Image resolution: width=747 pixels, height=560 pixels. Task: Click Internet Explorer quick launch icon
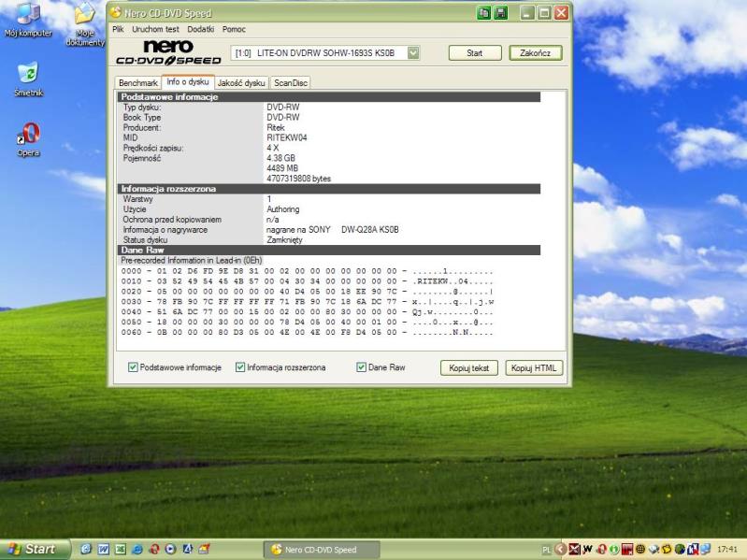(137, 549)
